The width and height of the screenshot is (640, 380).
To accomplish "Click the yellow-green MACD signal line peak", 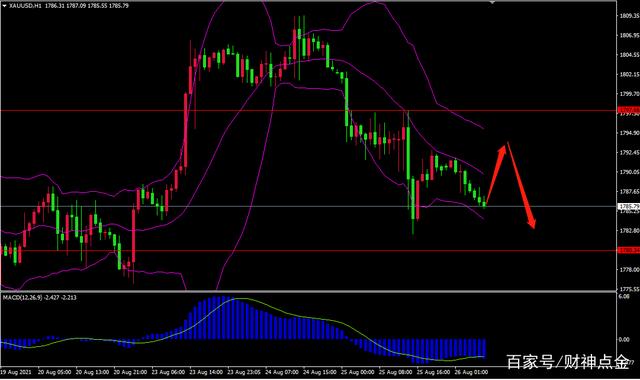I will tap(239, 299).
